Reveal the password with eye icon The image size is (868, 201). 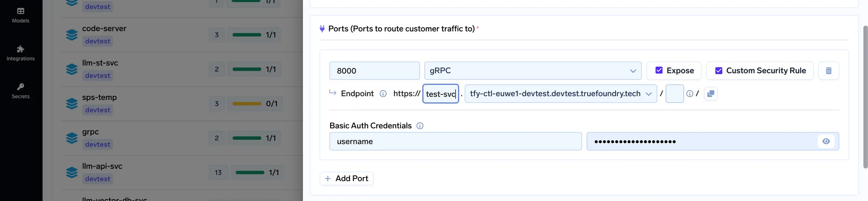(826, 141)
